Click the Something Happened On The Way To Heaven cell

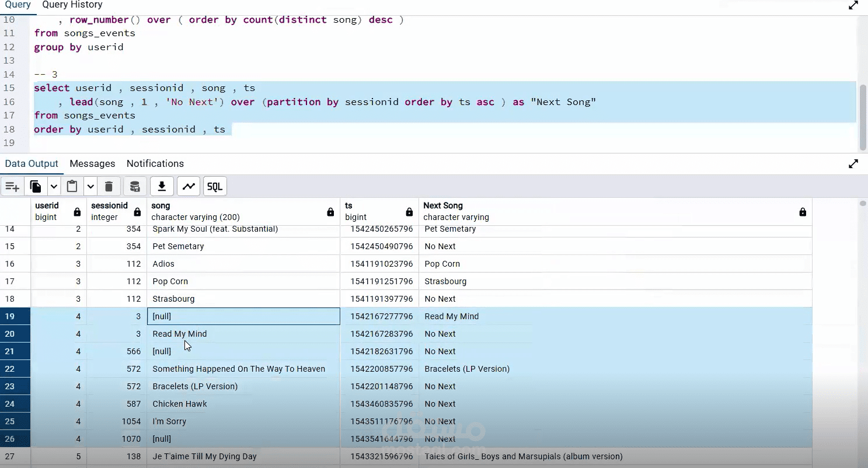click(x=243, y=369)
